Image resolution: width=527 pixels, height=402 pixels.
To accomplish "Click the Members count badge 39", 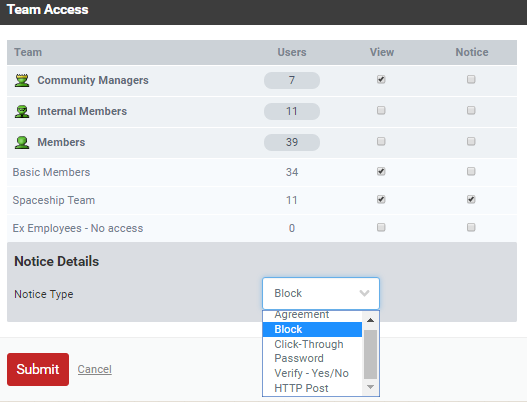I will coord(292,142).
